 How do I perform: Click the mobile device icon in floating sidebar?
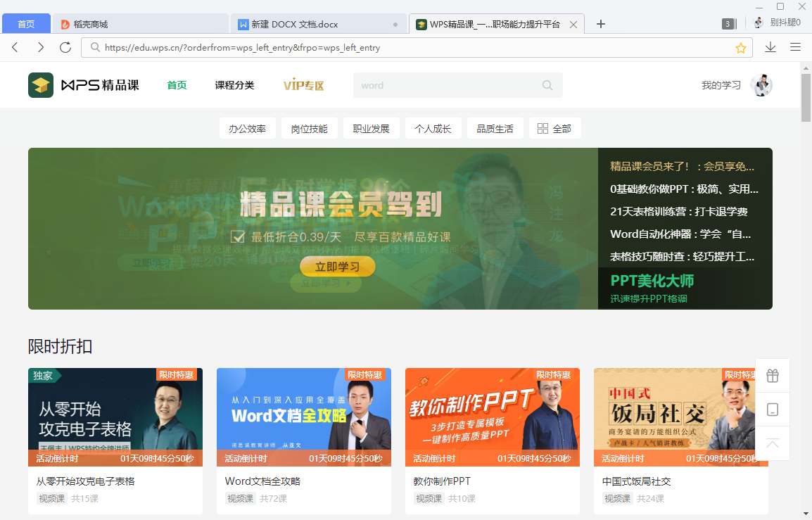click(x=773, y=410)
